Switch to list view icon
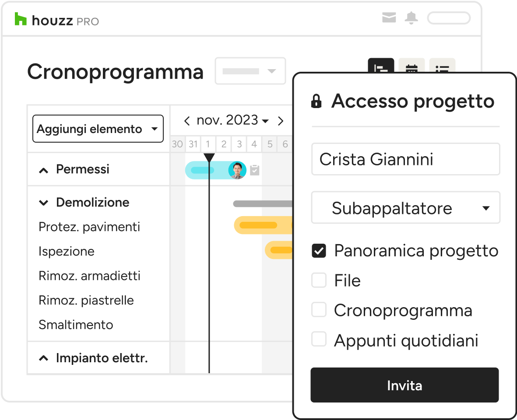 pos(442,66)
